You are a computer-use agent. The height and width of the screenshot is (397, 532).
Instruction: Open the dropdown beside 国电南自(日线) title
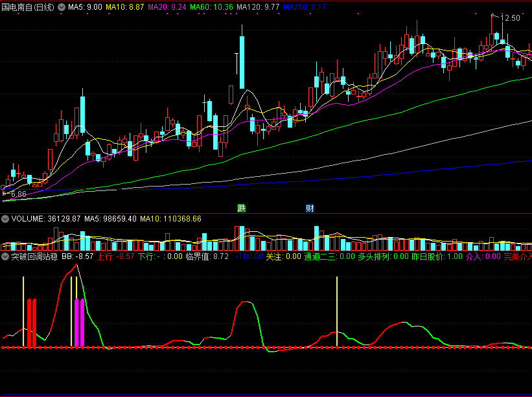point(62,7)
